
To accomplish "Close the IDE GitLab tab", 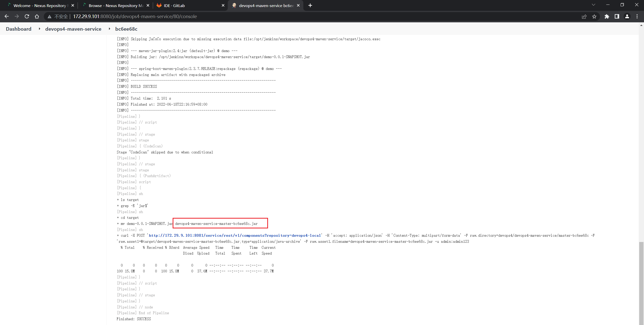I will [223, 5].
